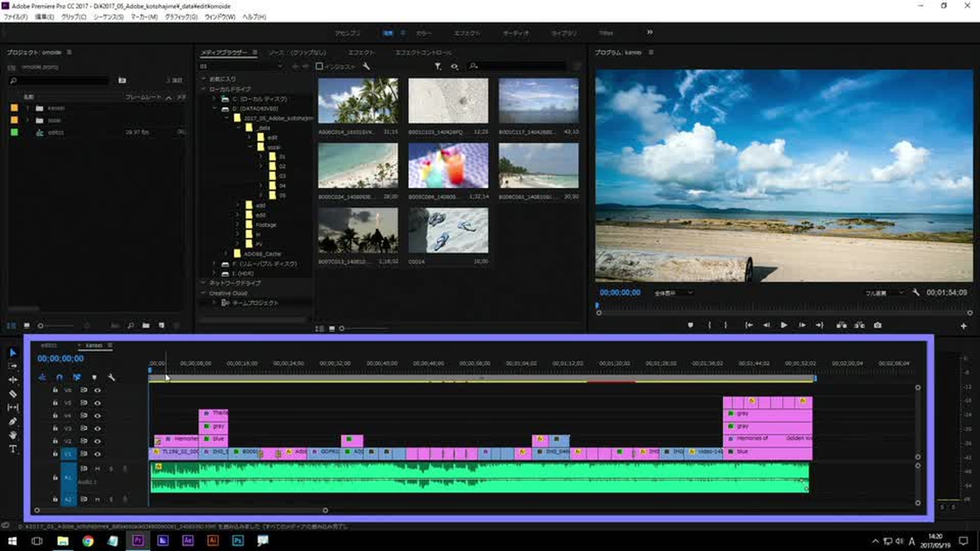Click the Export Frame camera icon
This screenshot has width=980, height=551.
(x=877, y=325)
